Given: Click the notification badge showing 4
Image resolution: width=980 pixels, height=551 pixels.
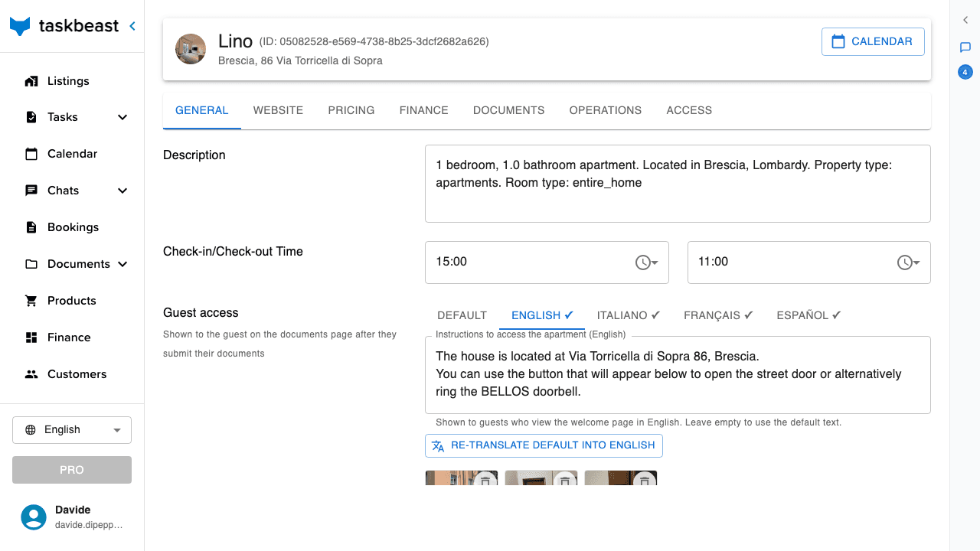Looking at the screenshot, I should tap(965, 73).
